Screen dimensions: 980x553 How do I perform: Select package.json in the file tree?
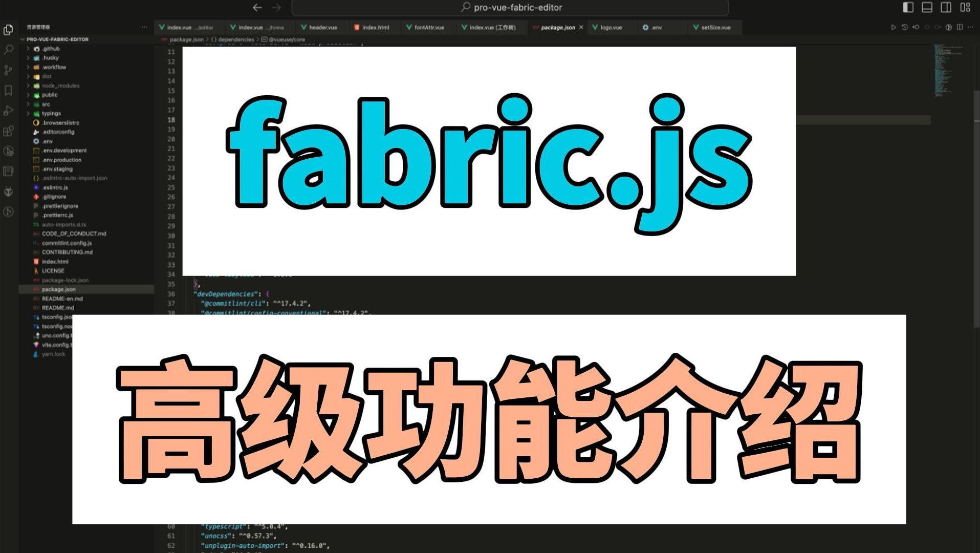coord(86,289)
